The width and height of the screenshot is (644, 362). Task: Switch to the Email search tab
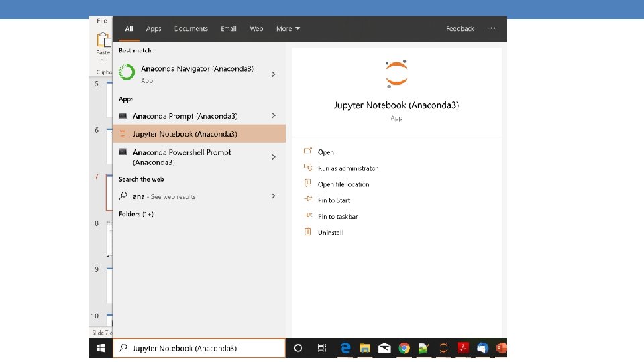tap(229, 29)
